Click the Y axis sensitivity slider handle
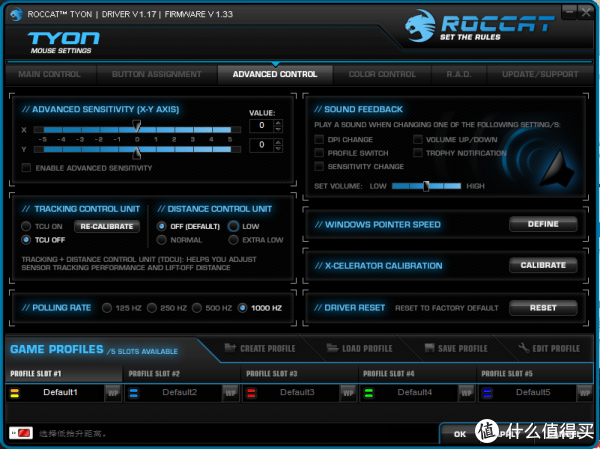The height and width of the screenshot is (449, 600). point(137,153)
